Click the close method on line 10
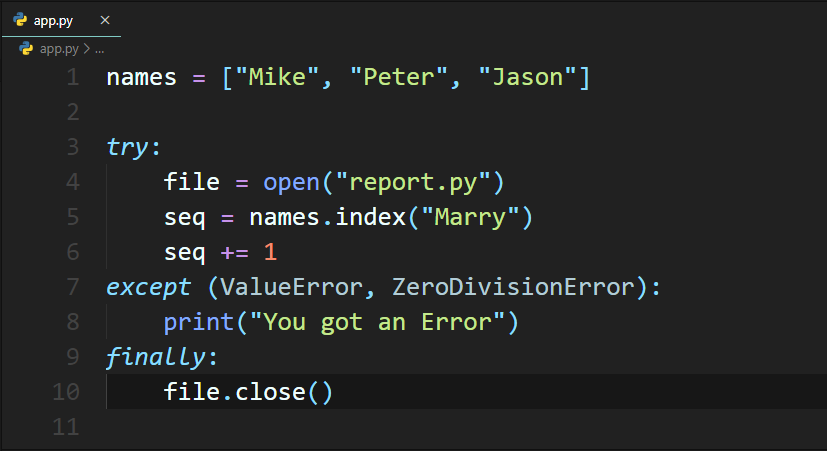Image resolution: width=827 pixels, height=451 pixels. tap(270, 392)
